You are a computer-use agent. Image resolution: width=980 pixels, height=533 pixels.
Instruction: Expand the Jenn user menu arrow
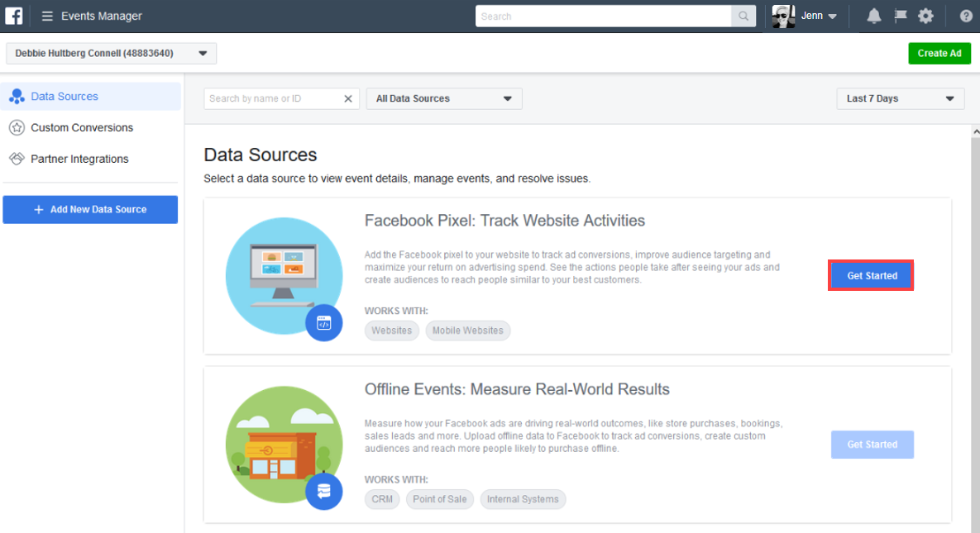click(833, 17)
